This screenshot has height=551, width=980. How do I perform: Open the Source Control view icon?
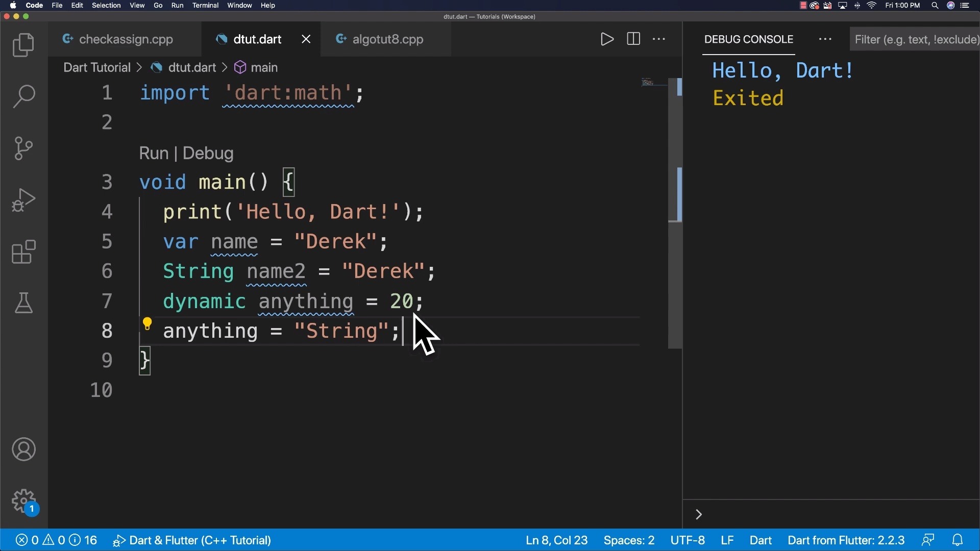(23, 148)
